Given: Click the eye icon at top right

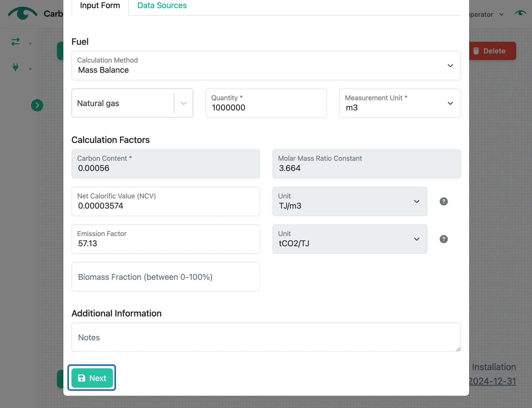Looking at the screenshot, I should click(x=520, y=13).
